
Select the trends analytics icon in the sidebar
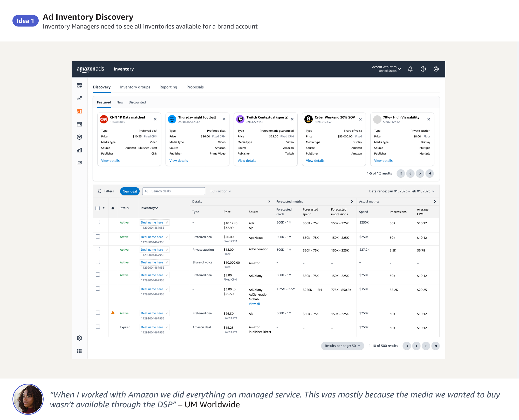79,98
